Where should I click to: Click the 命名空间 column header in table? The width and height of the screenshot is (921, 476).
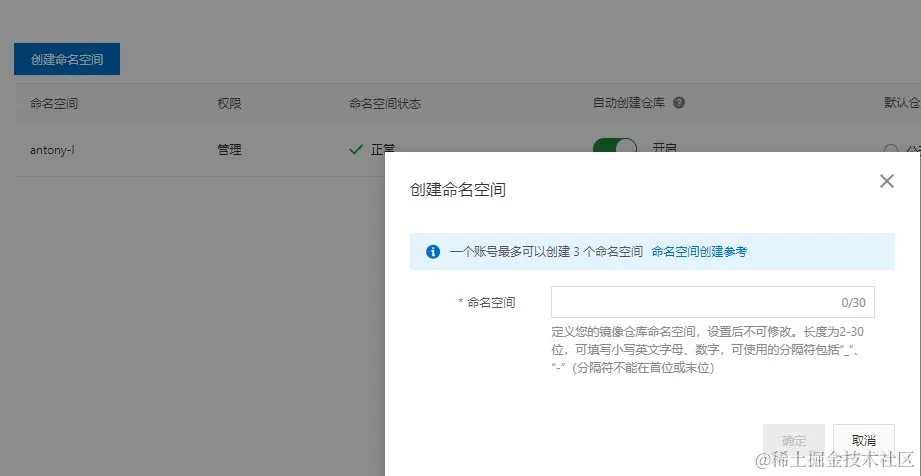[x=54, y=104]
